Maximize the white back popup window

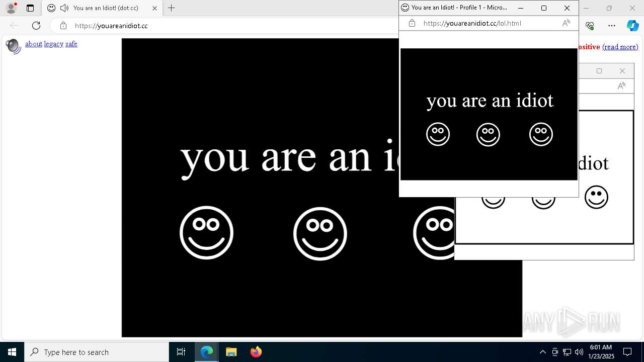pyautogui.click(x=599, y=71)
